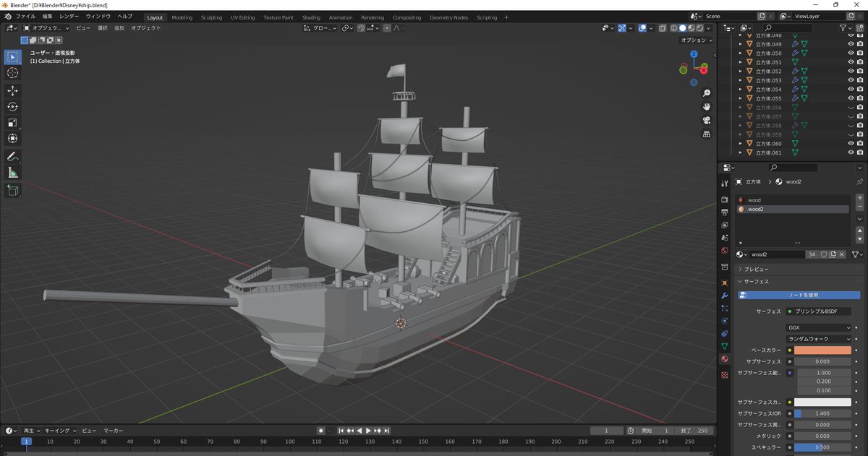This screenshot has width=868, height=456.
Task: Switch to rendered viewport shading
Action: point(700,28)
